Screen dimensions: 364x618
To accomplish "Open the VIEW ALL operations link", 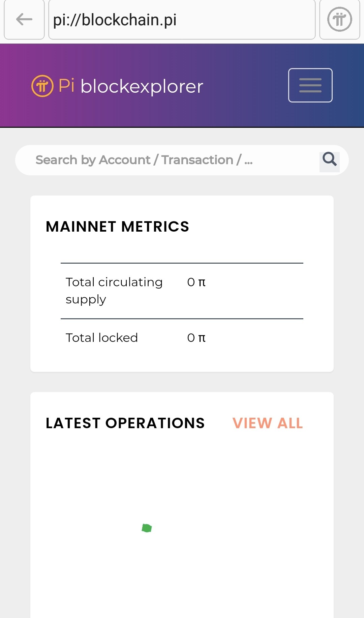I will coord(268,423).
